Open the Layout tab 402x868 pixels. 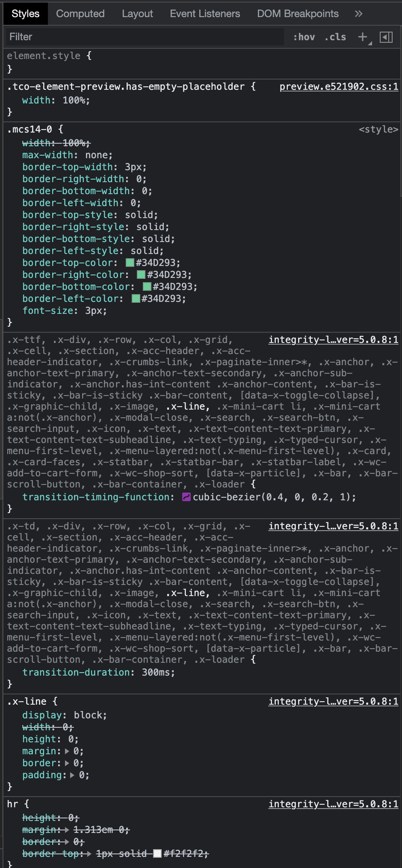[x=137, y=14]
